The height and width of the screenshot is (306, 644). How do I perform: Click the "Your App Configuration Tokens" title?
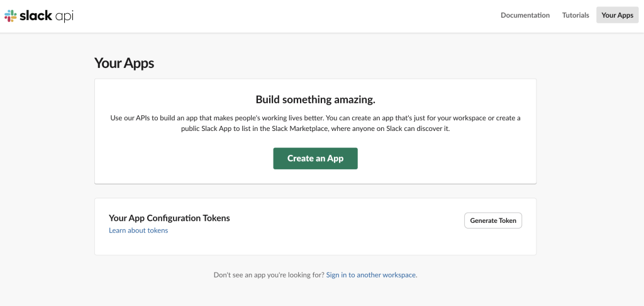click(x=169, y=218)
